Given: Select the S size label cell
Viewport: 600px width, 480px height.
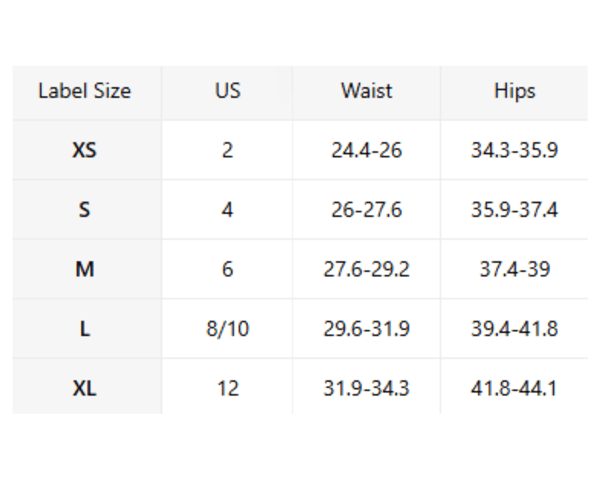Looking at the screenshot, I should coord(85,210).
